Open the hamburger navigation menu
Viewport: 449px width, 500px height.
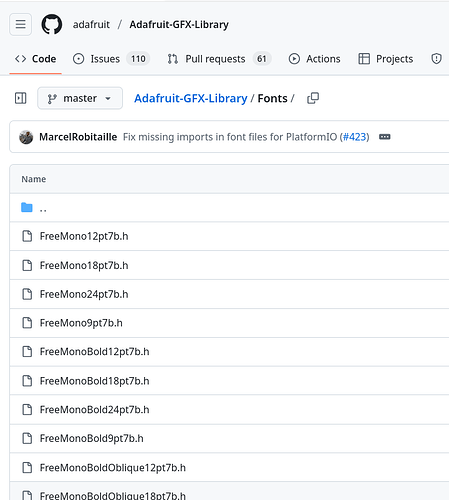21,24
